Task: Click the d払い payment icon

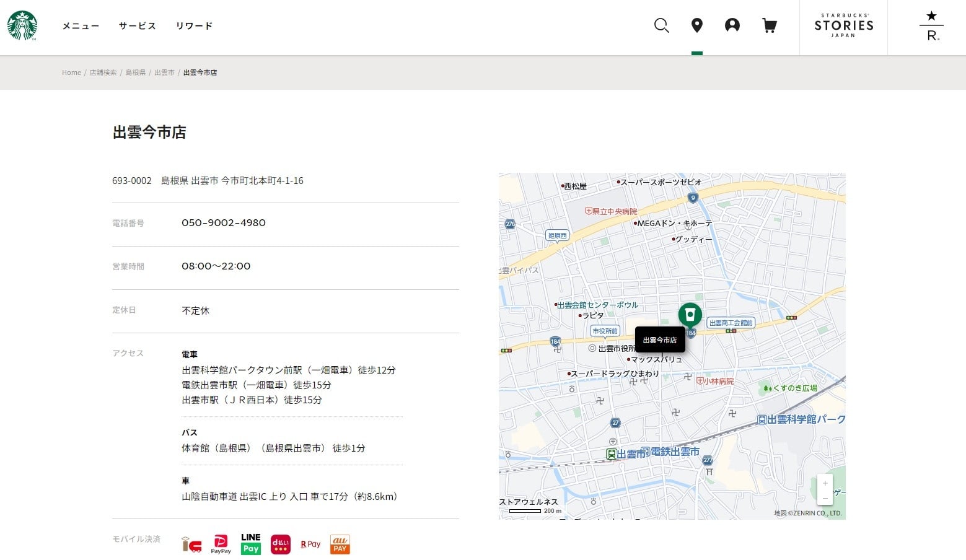Action: point(281,545)
